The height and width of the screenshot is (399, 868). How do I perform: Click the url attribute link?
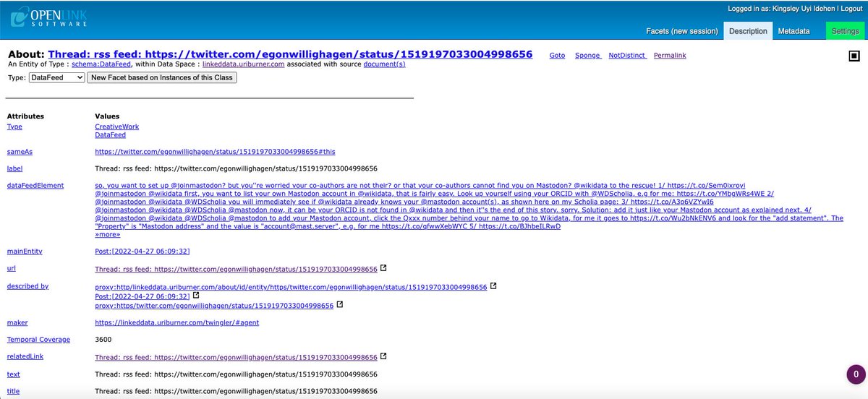(x=11, y=269)
